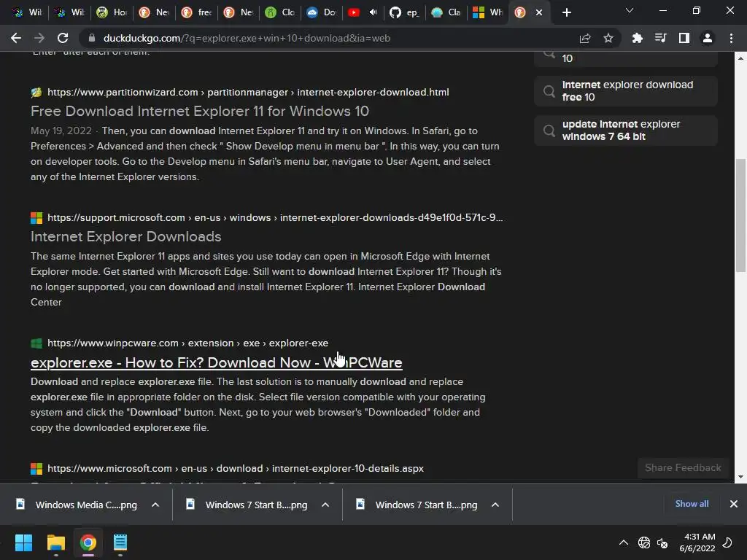The width and height of the screenshot is (747, 560).
Task: Switch to the 'Clo' tab
Action: (x=280, y=12)
